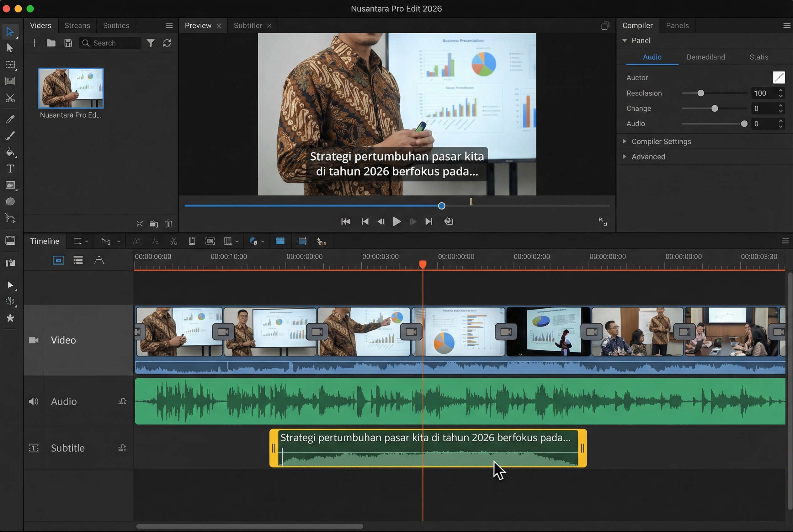Collapse the Panel disclosure triangle

625,40
